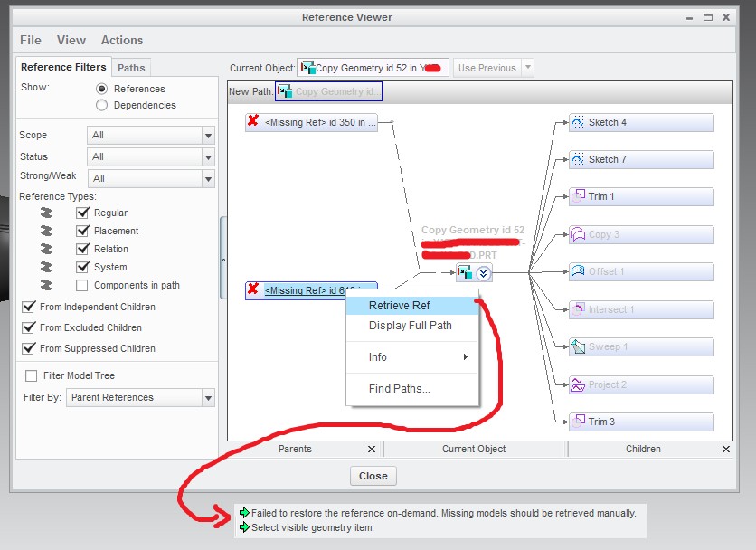Toggle From Excluded Children checkbox

click(29, 327)
